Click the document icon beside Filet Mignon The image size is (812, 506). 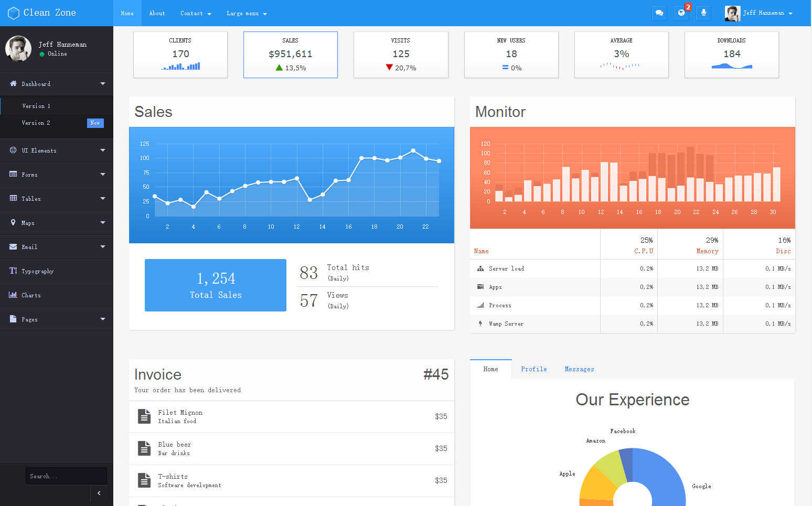[144, 416]
